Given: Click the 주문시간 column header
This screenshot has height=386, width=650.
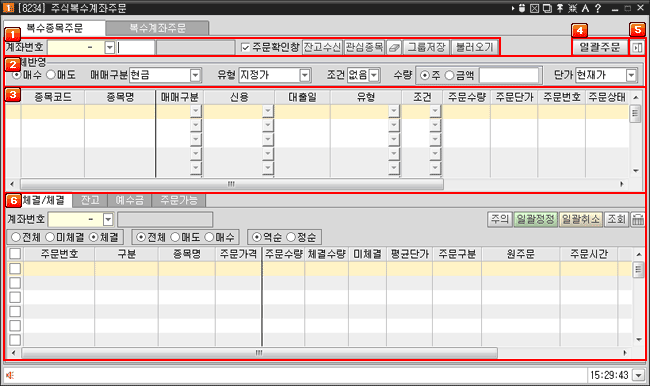Looking at the screenshot, I should point(589,254).
